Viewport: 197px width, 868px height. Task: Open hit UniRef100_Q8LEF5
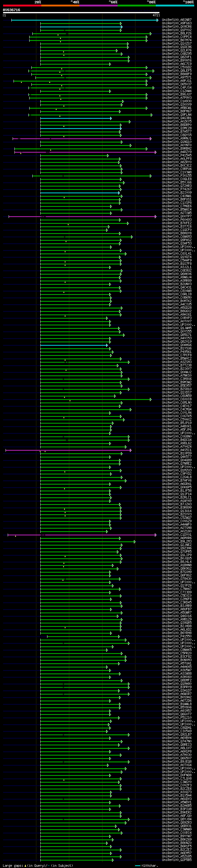(x=177, y=71)
